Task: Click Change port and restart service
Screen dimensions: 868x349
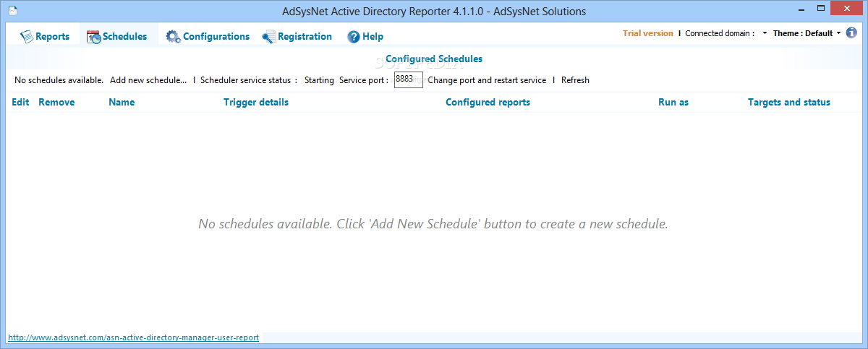Action: click(487, 80)
